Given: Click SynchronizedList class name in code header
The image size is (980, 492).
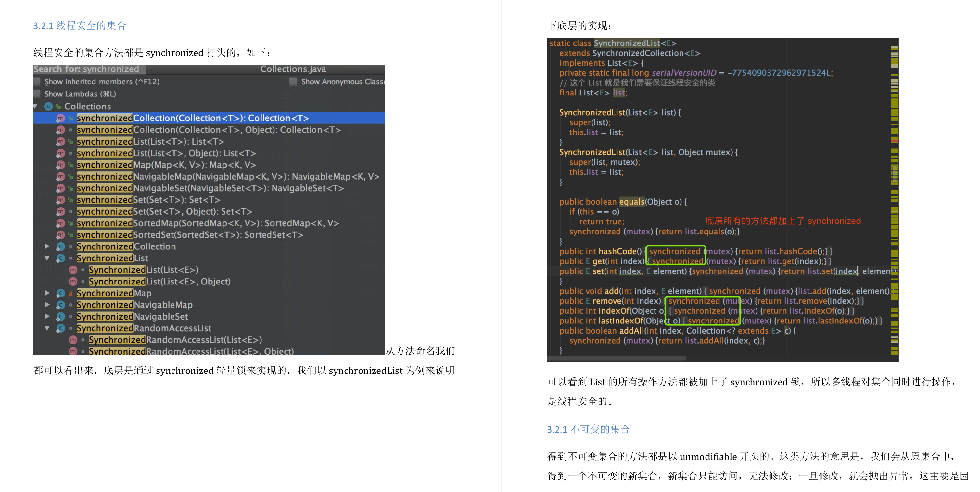Looking at the screenshot, I should 627,43.
